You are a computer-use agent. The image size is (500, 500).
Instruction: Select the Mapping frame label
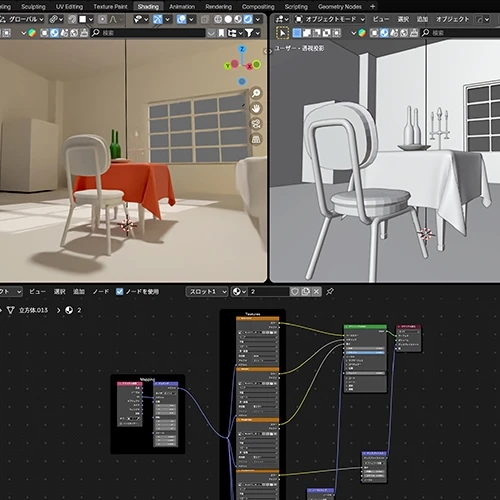(x=148, y=379)
